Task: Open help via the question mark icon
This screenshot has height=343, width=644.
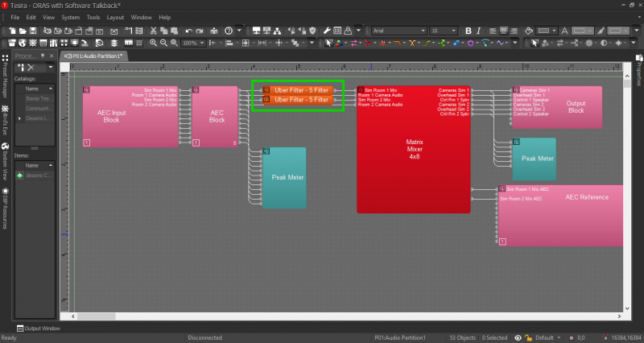Action: click(229, 31)
